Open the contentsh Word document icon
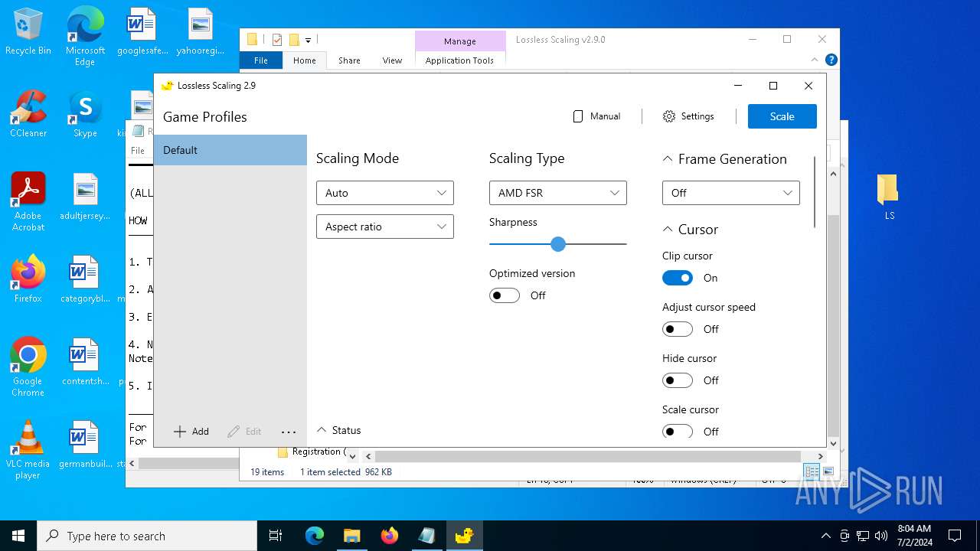Viewport: 980px width, 551px height. (85, 363)
